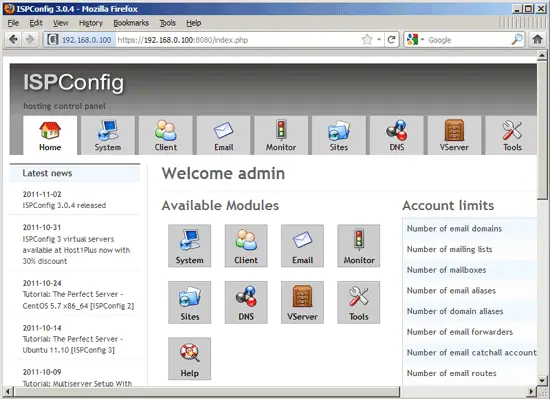Screen dimensions: 550x399
Task: Open the browser Tools menu
Action: [168, 23]
